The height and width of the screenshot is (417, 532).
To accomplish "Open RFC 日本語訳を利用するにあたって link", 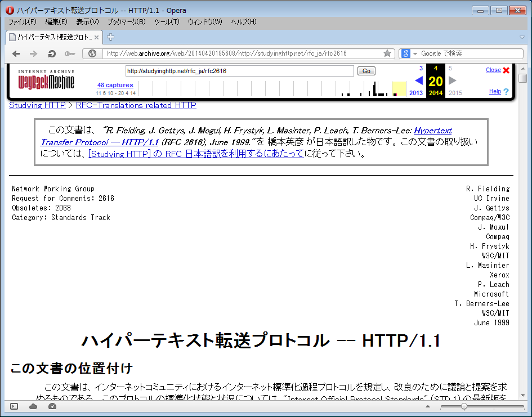I will (196, 154).
